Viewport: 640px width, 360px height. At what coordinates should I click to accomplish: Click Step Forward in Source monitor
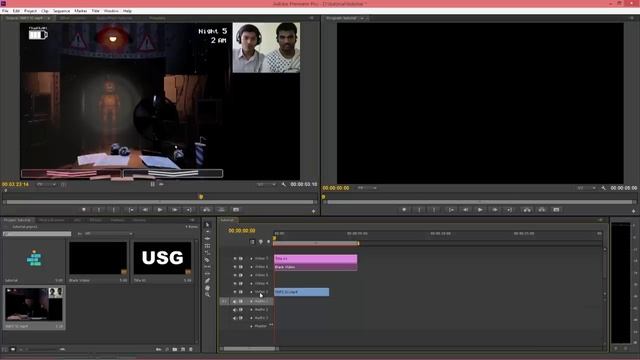pos(175,210)
